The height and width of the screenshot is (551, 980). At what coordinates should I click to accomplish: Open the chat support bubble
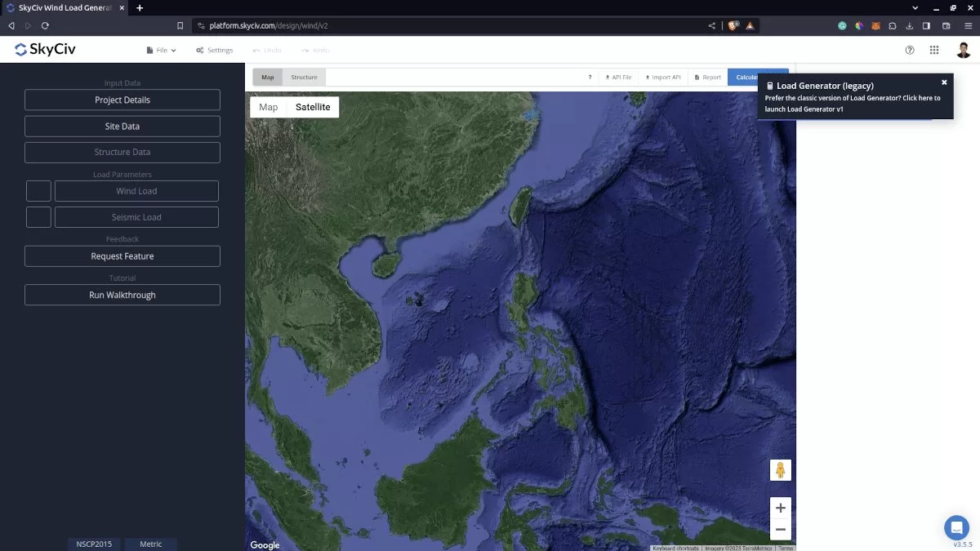956,527
